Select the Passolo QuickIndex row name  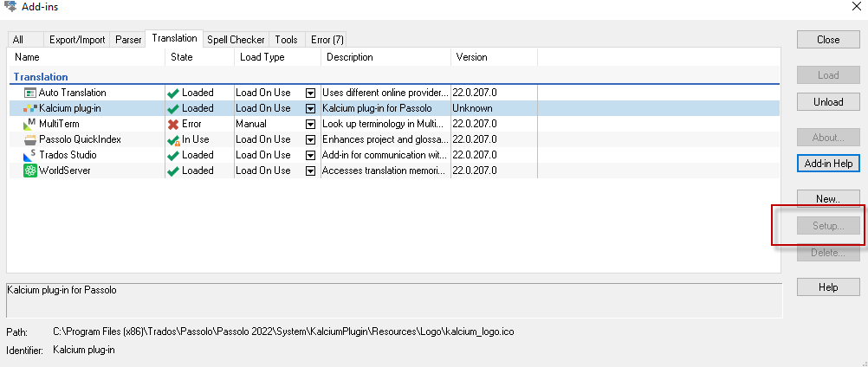tap(80, 139)
